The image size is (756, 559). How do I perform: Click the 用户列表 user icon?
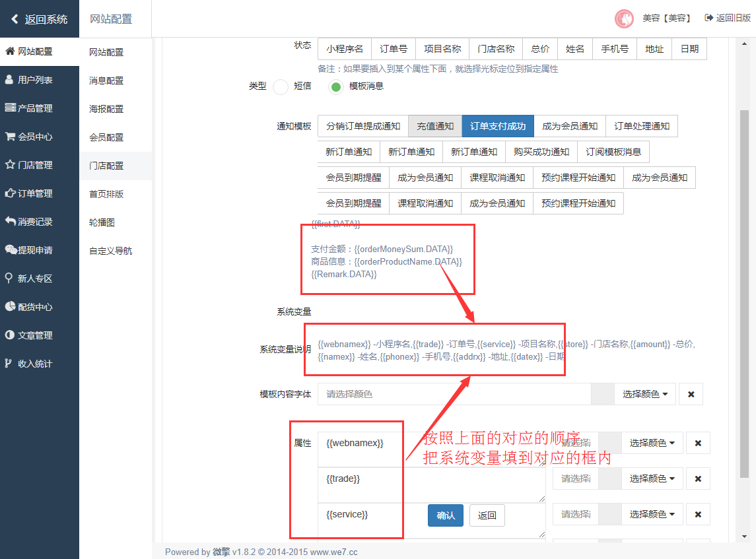(x=9, y=80)
